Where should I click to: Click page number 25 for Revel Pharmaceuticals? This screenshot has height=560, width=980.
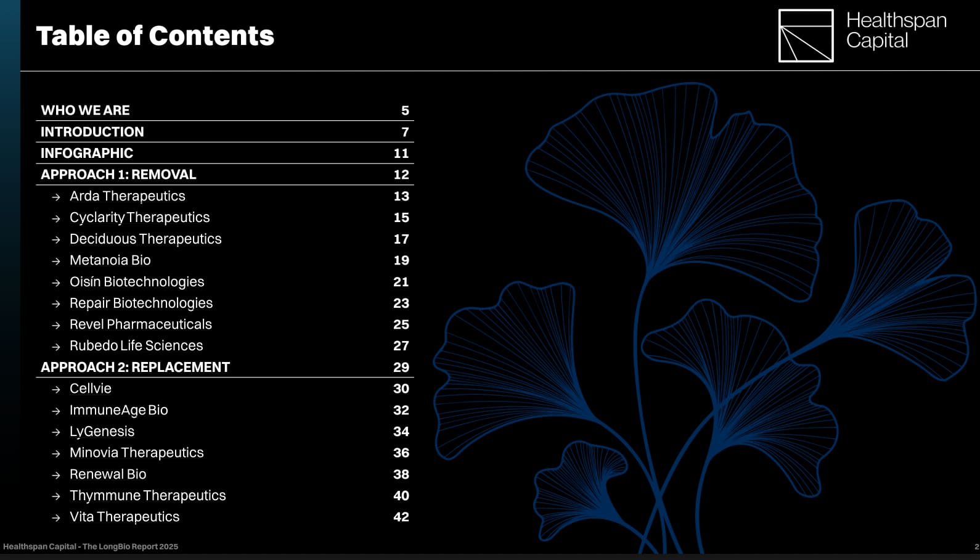tap(401, 324)
